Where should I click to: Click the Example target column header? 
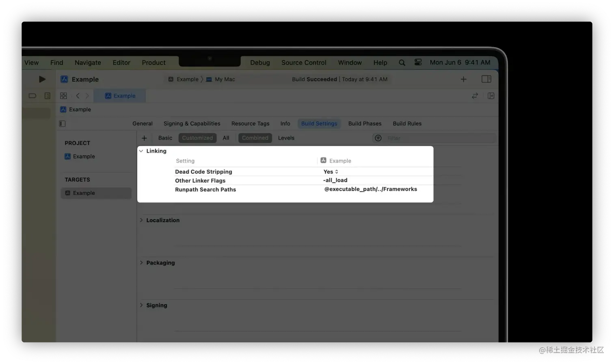coord(336,161)
